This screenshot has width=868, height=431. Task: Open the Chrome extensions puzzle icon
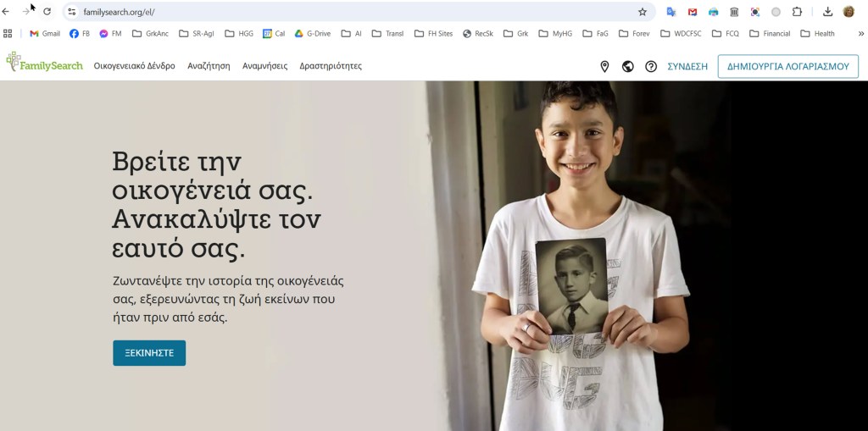tap(797, 12)
